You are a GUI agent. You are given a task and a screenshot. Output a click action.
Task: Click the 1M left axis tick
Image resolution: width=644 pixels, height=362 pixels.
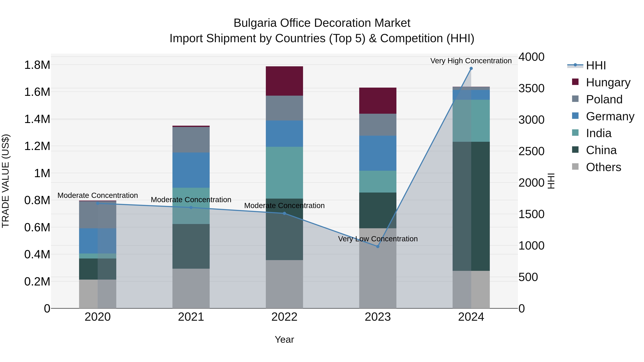[x=42, y=173]
